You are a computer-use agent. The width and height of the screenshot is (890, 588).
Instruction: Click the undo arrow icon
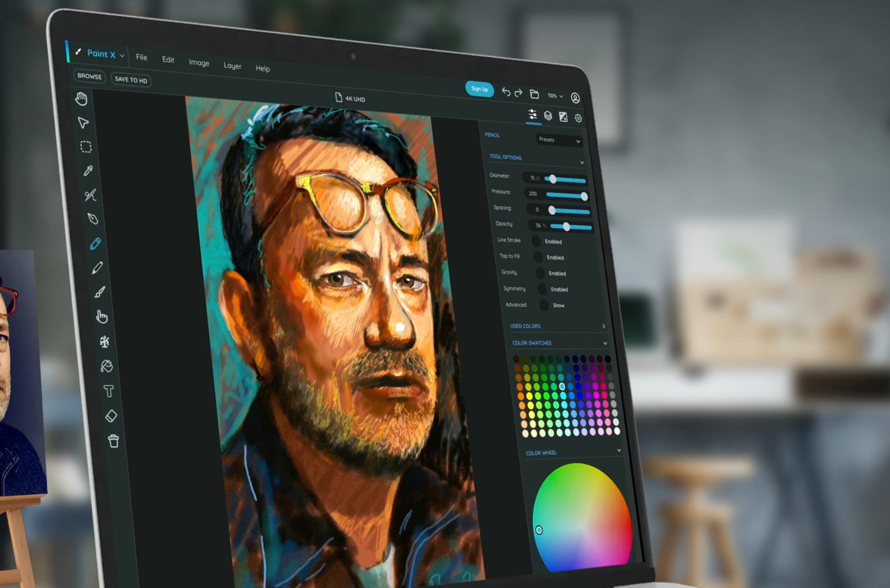(x=506, y=92)
